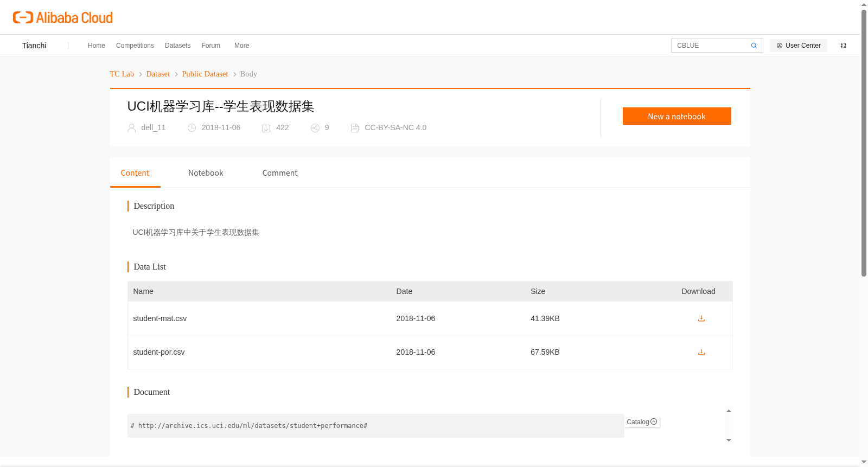This screenshot has width=868, height=467.
Task: Click the 41.39KB size cell
Action: click(545, 318)
